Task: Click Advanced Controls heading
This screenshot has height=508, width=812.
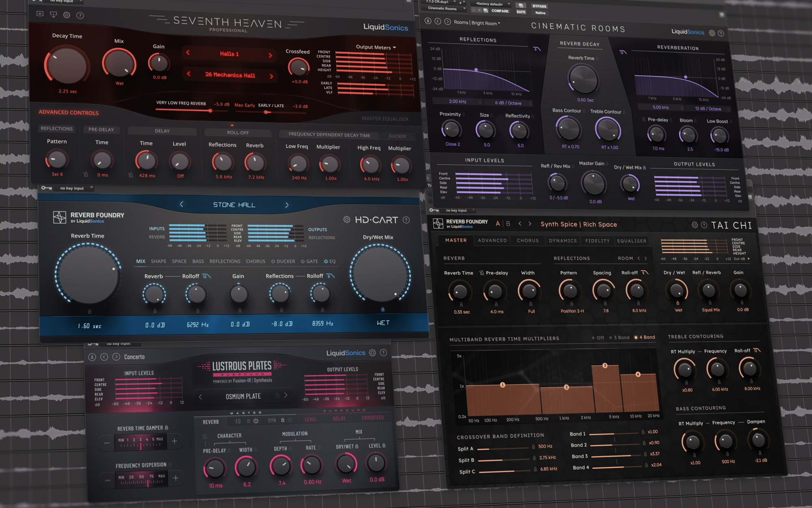Action: point(69,113)
